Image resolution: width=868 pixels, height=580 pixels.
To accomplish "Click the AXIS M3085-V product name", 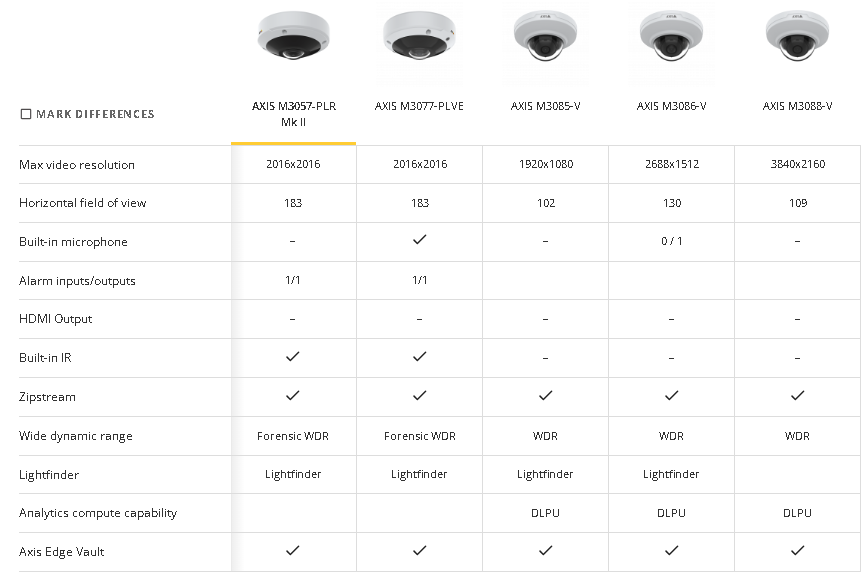I will pos(545,106).
